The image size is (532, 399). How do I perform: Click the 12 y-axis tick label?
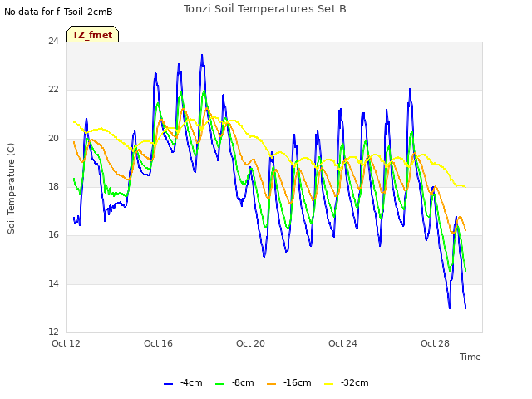click(x=53, y=332)
